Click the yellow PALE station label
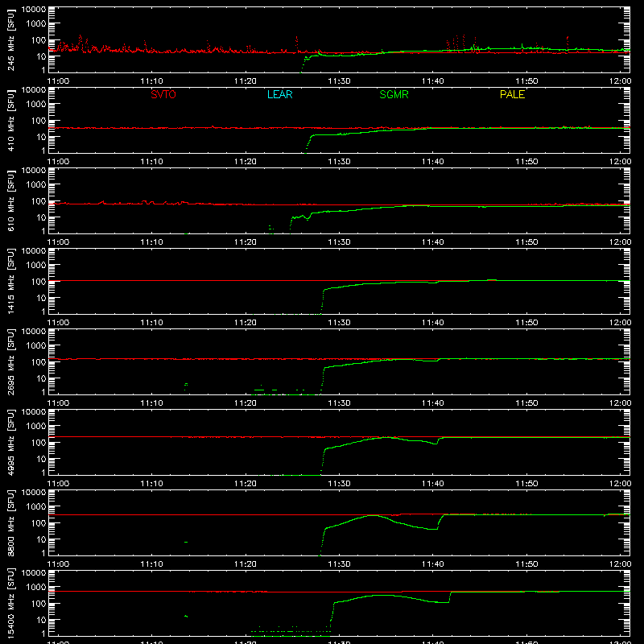The width and height of the screenshot is (644, 644). [x=512, y=94]
